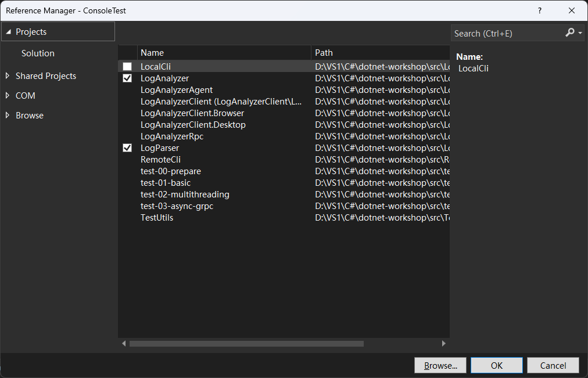588x378 pixels.
Task: Click the Shared Projects label
Action: (x=46, y=75)
